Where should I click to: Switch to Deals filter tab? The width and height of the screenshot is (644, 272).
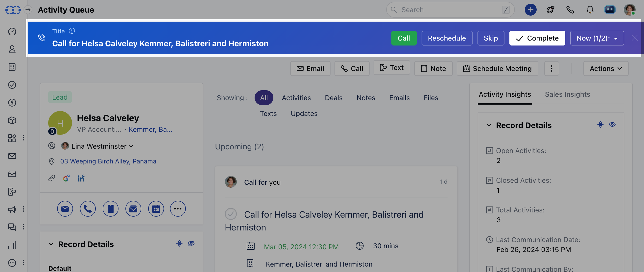click(x=334, y=98)
